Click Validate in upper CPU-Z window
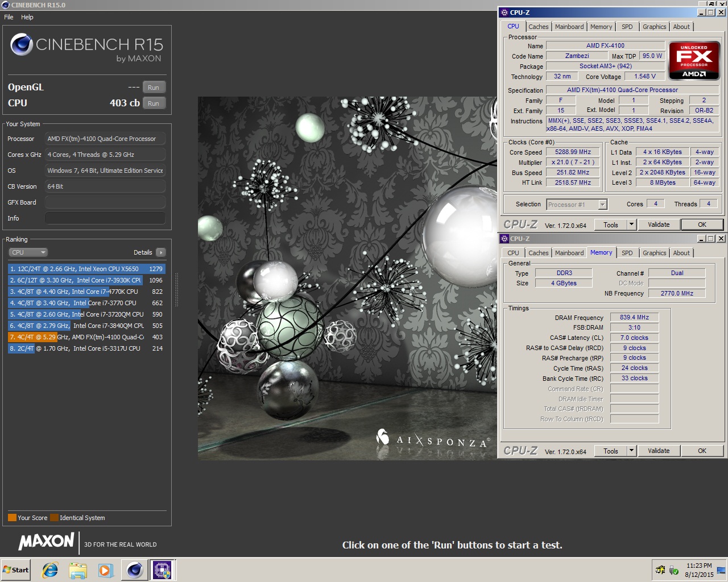 coord(659,225)
